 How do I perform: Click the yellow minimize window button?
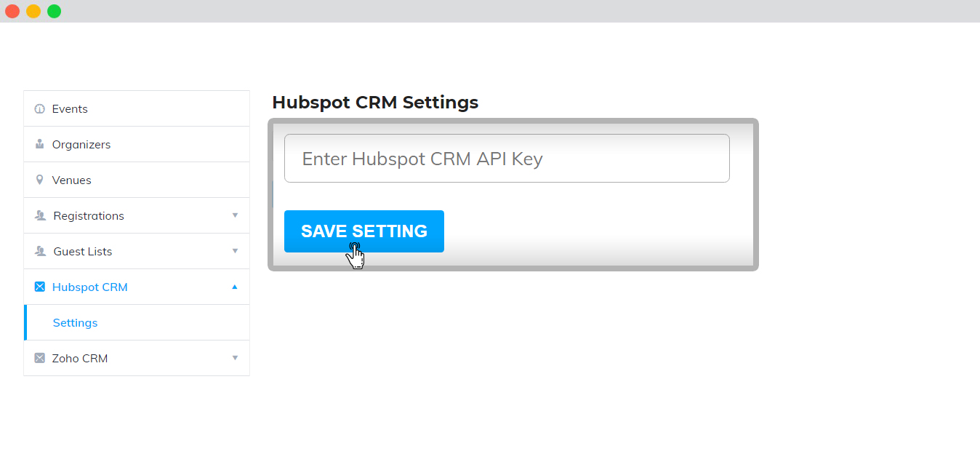(33, 11)
